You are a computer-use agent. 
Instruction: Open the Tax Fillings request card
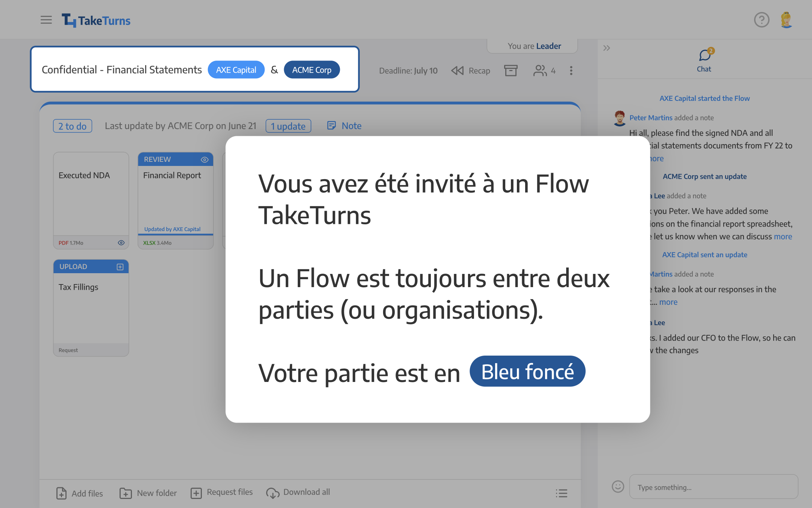click(91, 308)
